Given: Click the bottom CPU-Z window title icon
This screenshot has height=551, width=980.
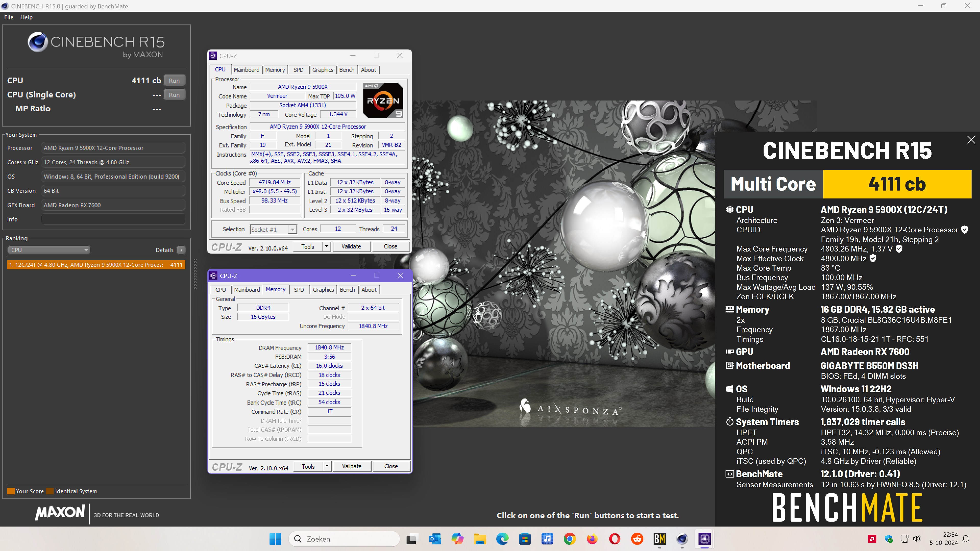Looking at the screenshot, I should (214, 276).
